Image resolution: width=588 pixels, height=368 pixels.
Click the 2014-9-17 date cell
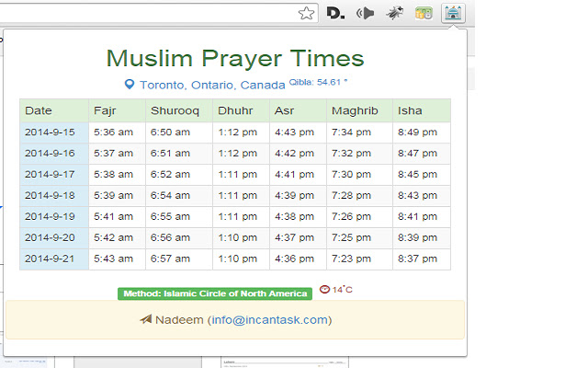[x=54, y=175]
